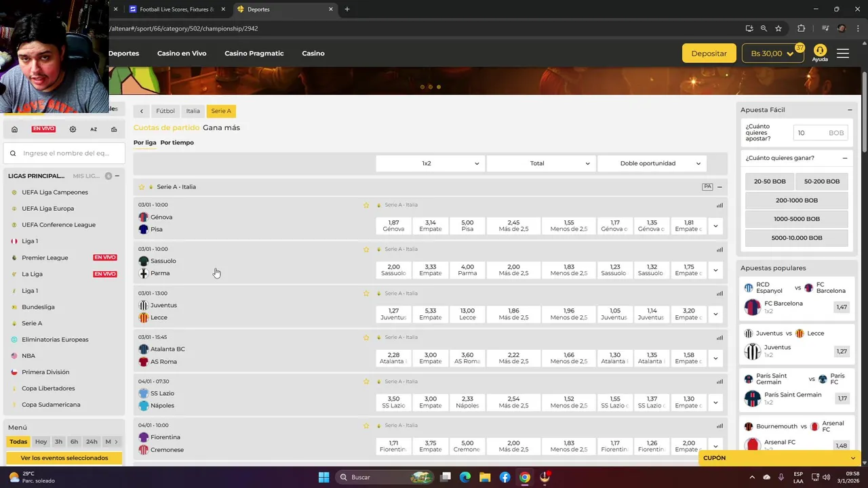The image size is (868, 488).
Task: Open the sidebar settings gear icon
Action: [x=73, y=129]
